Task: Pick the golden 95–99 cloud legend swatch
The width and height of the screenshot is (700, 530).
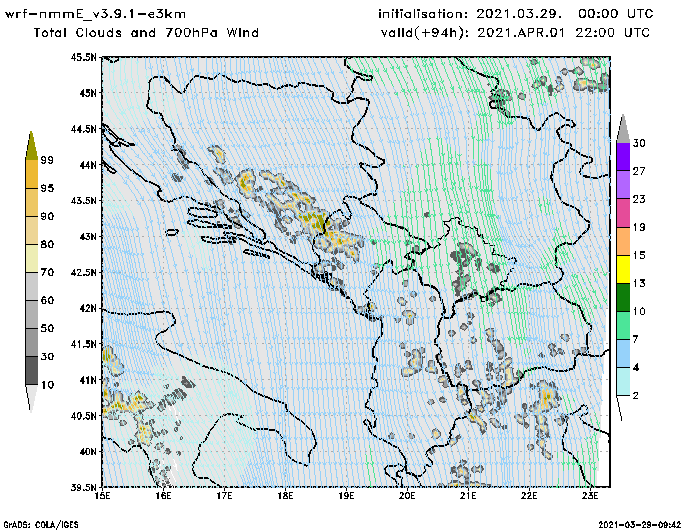Action: (x=32, y=174)
